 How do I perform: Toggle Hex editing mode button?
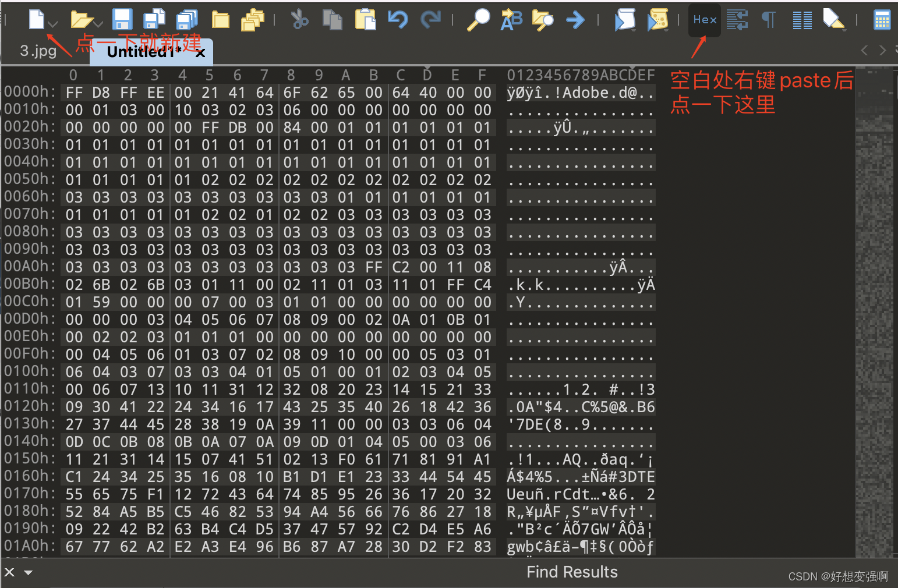(705, 20)
